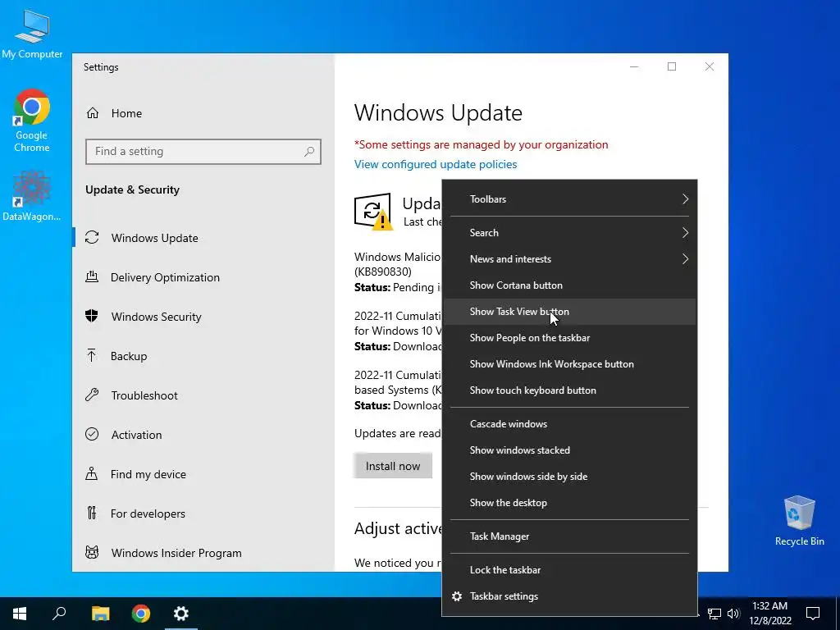
Task: Click the Backup arrow icon
Action: (x=92, y=356)
